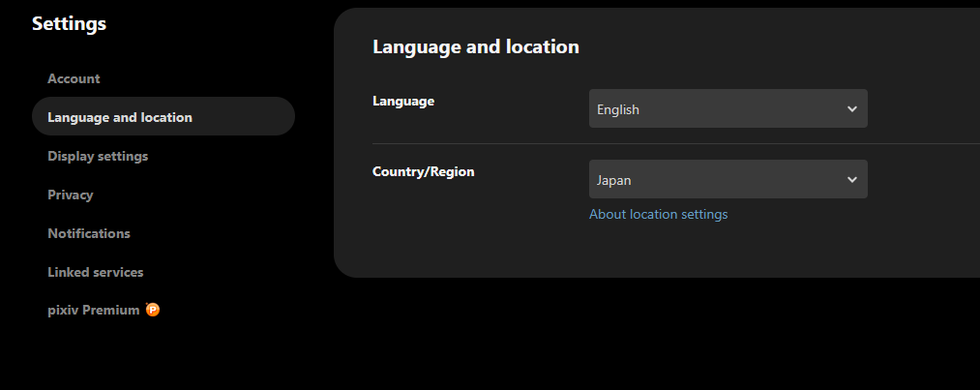
Task: Click the divider line between Language and Country/Region
Action: click(x=675, y=143)
